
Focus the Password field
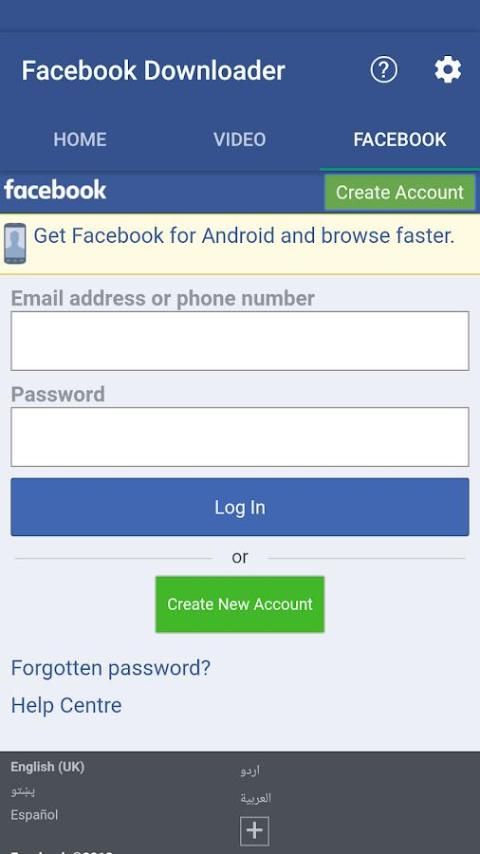tap(240, 437)
